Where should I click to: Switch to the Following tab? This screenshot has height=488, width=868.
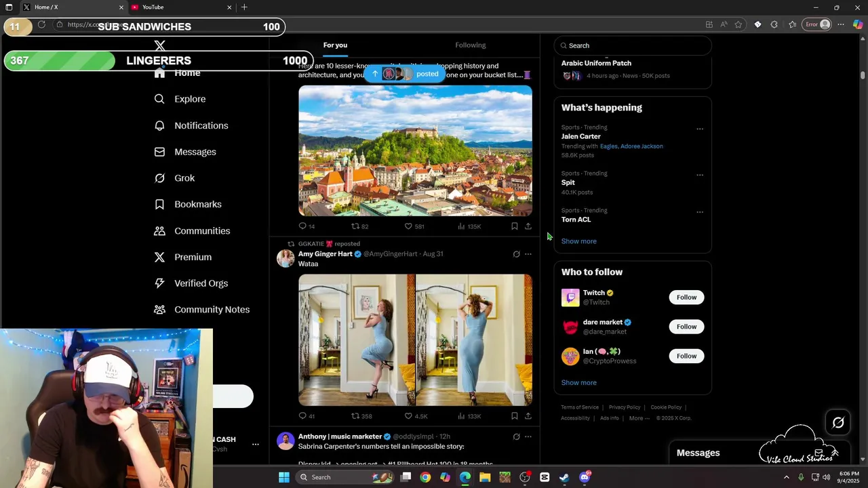(471, 45)
